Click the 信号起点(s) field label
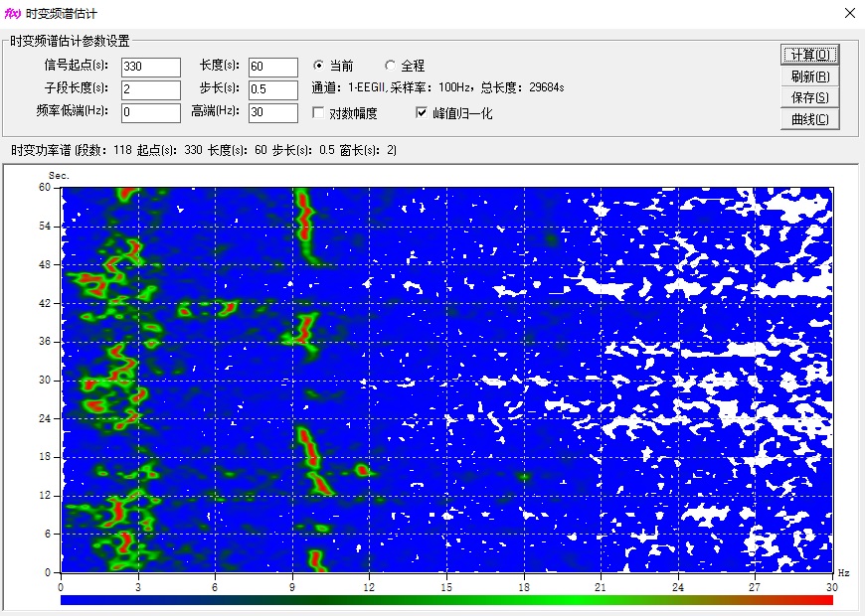This screenshot has width=865, height=616. [x=77, y=65]
